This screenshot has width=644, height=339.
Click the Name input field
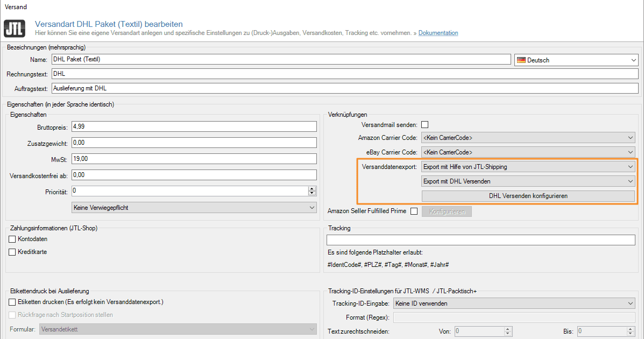[281, 59]
